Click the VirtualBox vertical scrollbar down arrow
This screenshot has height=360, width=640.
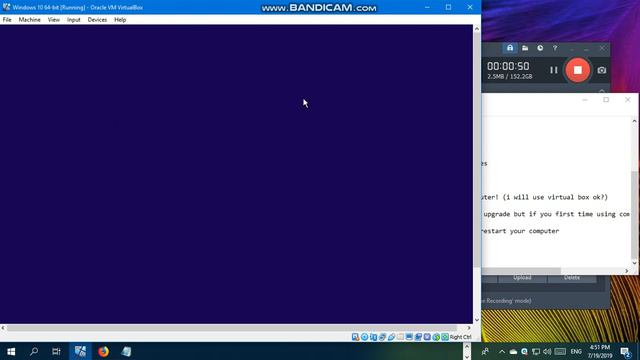476,320
